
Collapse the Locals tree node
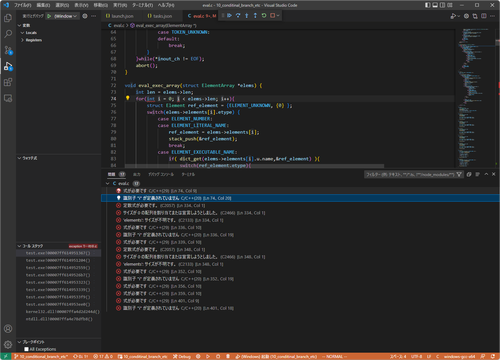[22, 33]
